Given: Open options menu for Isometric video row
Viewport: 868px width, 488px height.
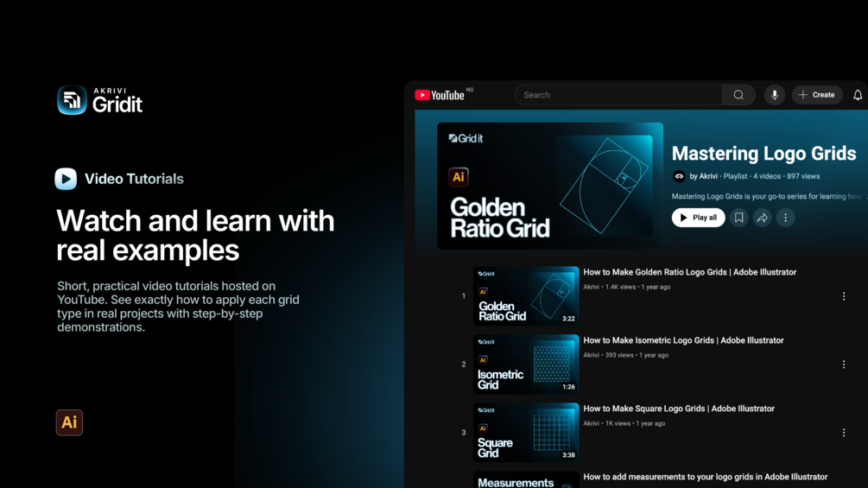Looking at the screenshot, I should click(844, 364).
